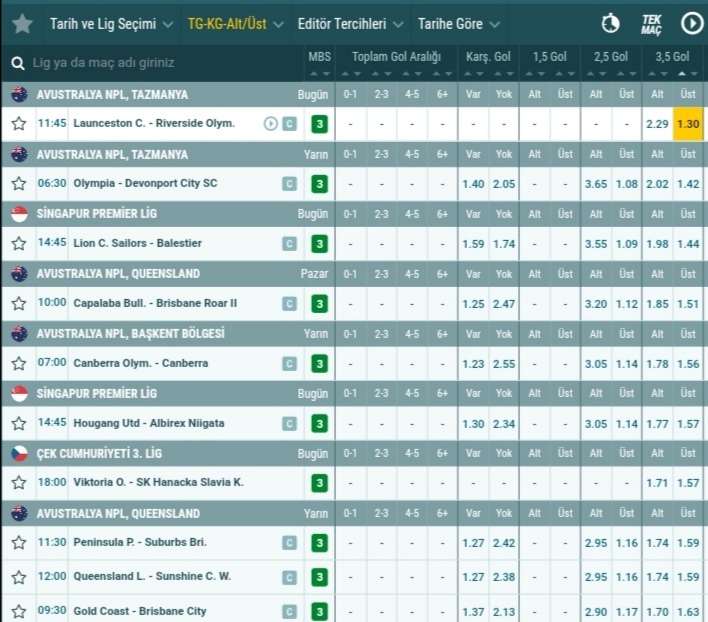
Task: Click MBS 3 badge on Olympia row
Action: point(320,184)
